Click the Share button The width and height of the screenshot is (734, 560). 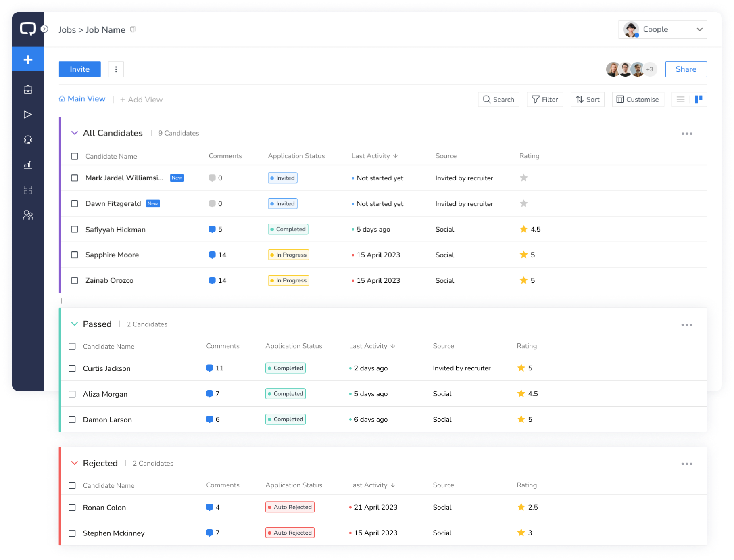[686, 69]
